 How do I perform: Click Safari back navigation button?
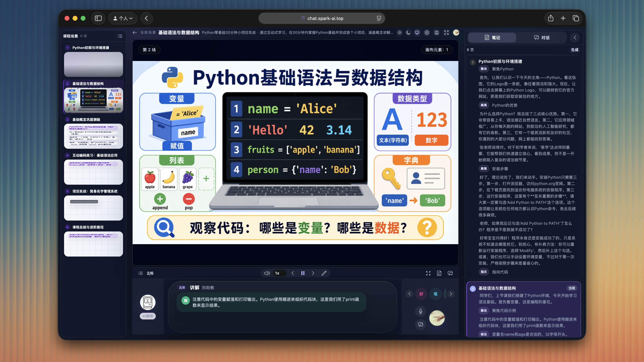coord(147,18)
